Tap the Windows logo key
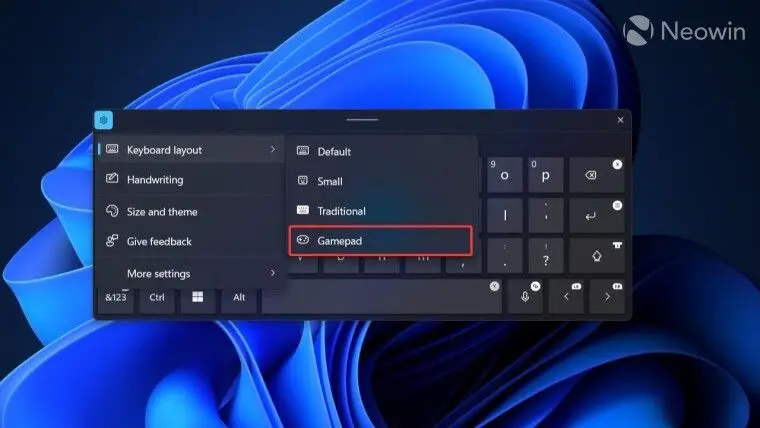The width and height of the screenshot is (760, 428). coord(198,297)
